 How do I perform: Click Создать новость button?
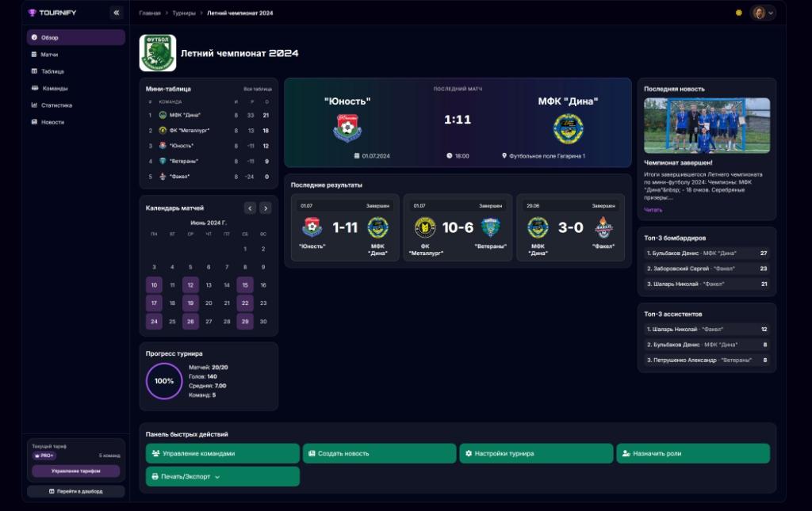point(380,454)
